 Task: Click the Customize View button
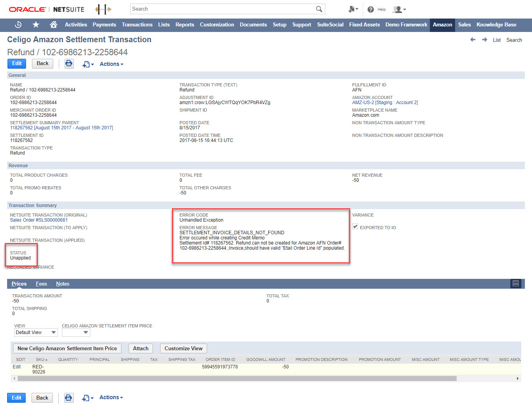[x=183, y=348]
